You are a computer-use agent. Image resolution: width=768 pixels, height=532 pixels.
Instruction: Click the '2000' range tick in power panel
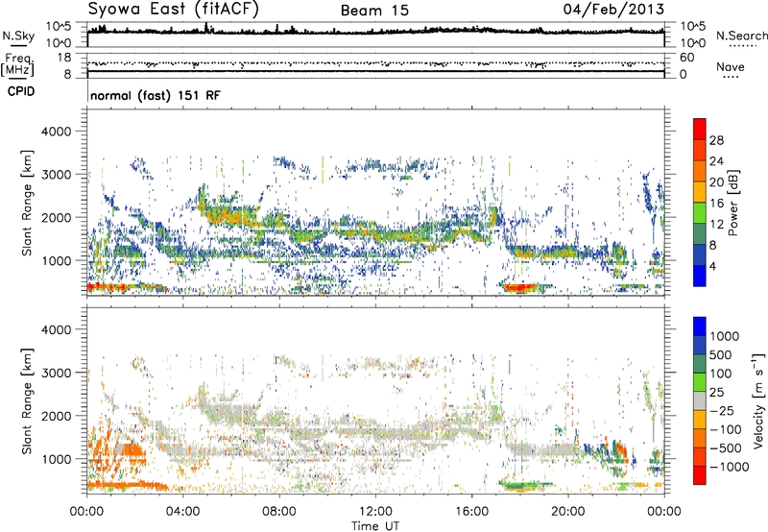pos(57,218)
